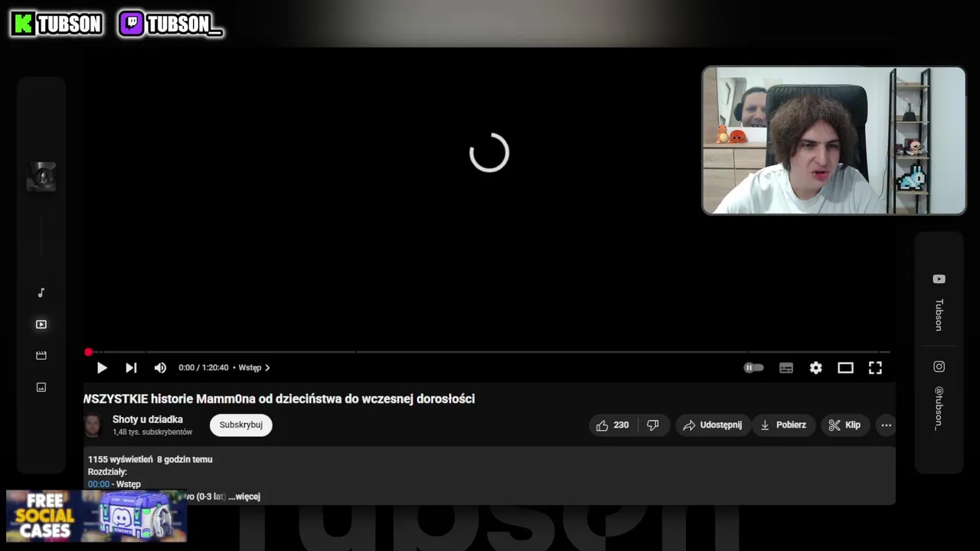
Task: Toggle subtitles captions button
Action: (786, 368)
